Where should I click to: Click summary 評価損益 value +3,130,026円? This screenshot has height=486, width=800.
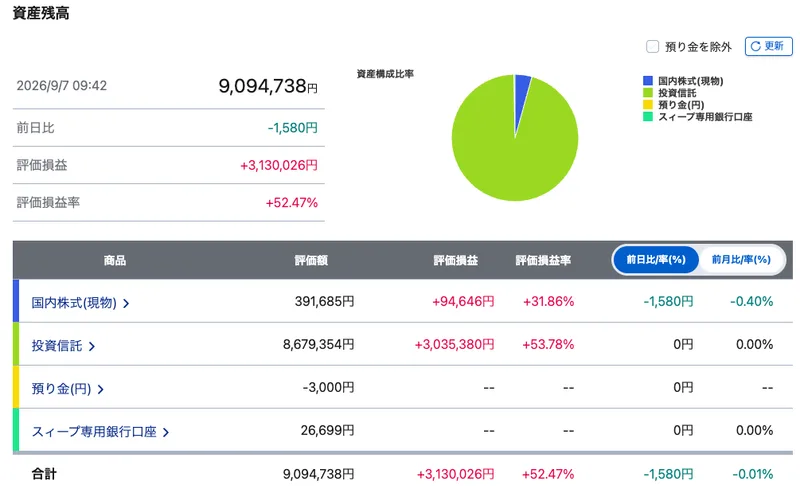pos(279,165)
